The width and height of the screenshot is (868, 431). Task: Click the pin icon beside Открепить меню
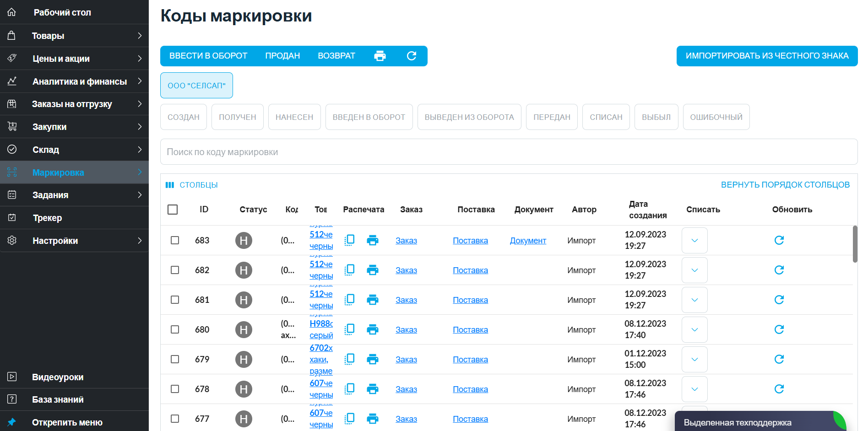(x=12, y=422)
